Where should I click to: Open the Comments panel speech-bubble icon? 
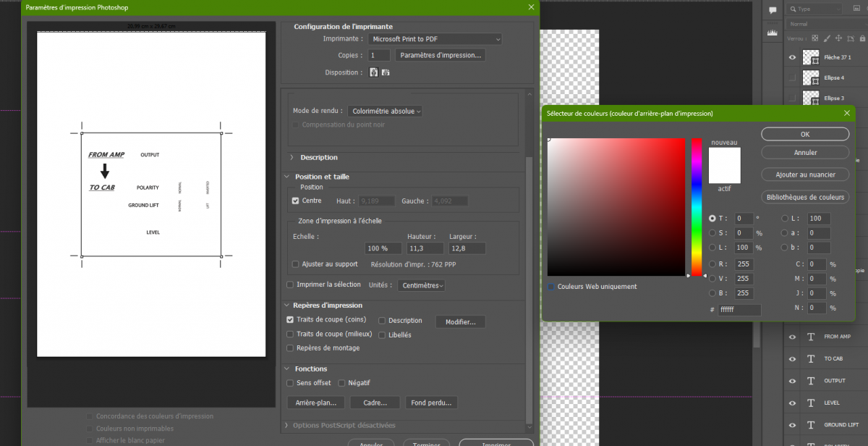(x=773, y=10)
